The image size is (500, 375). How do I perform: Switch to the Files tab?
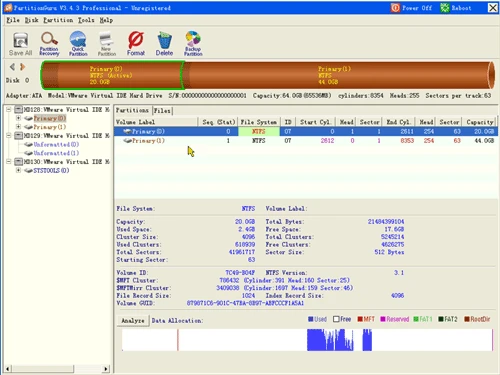coord(162,110)
